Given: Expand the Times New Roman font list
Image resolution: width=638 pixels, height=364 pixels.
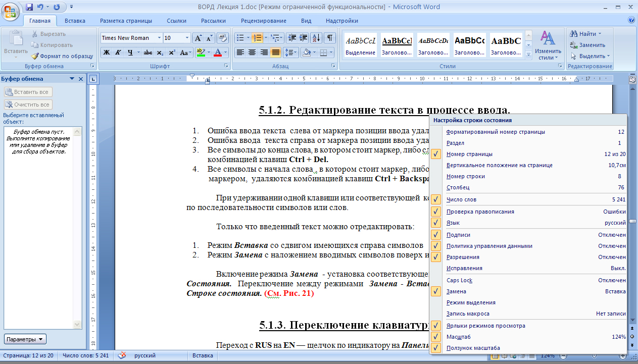Looking at the screenshot, I should click(160, 38).
